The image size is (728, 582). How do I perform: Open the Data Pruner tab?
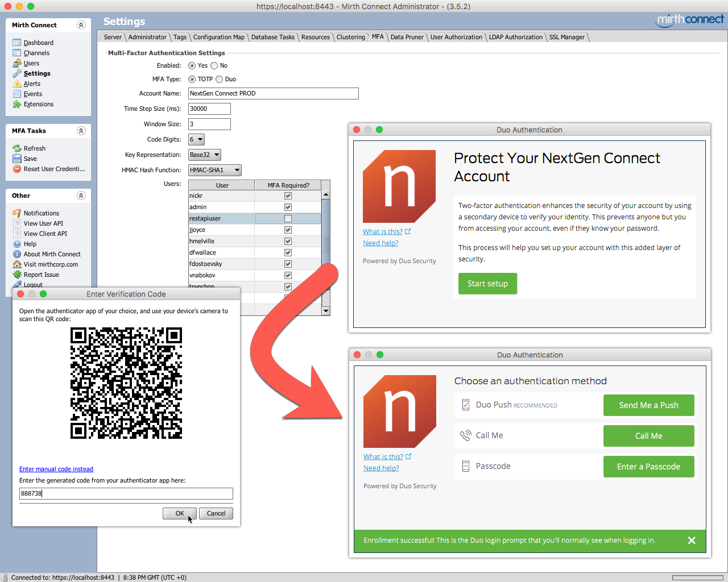click(x=407, y=37)
